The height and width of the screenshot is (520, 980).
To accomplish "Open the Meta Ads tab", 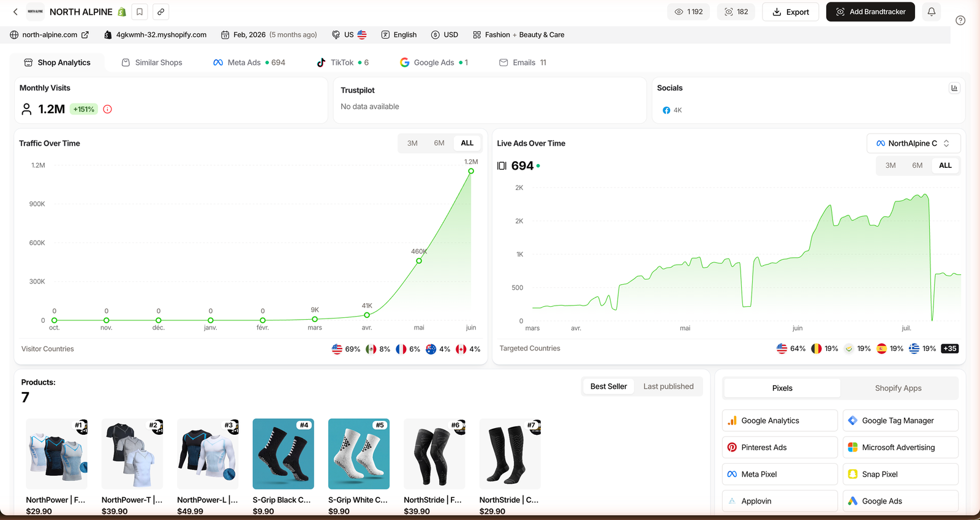I will click(249, 62).
